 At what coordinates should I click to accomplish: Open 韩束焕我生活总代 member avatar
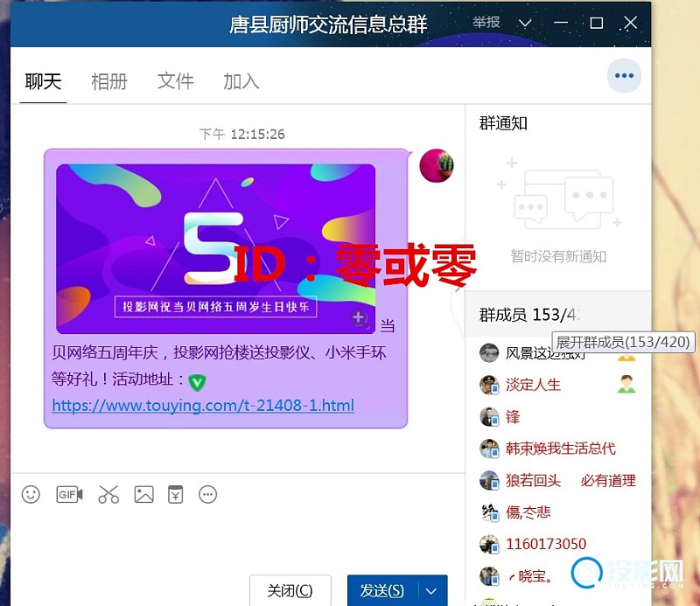click(489, 449)
